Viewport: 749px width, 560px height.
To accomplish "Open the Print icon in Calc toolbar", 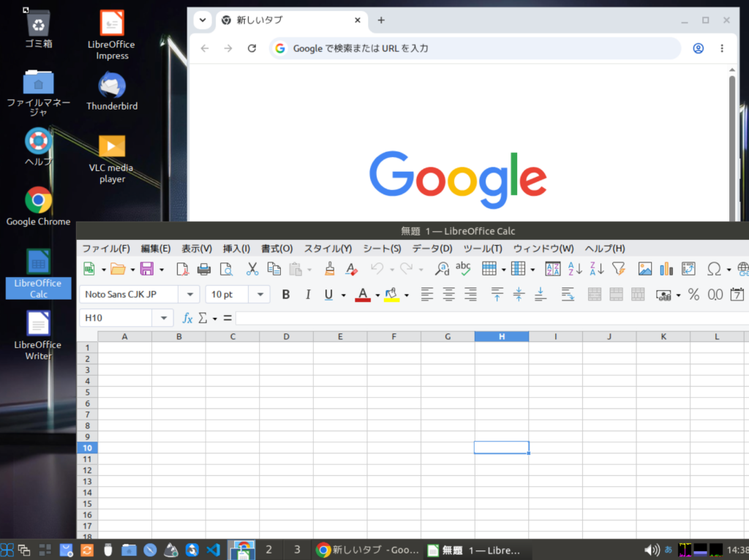I will pos(204,269).
